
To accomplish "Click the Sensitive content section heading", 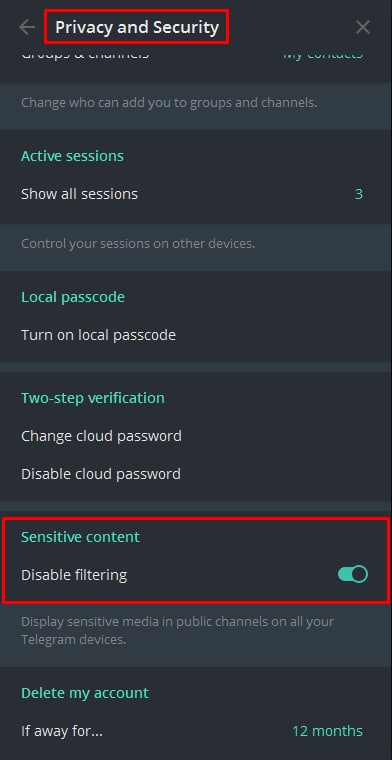I will pyautogui.click(x=80, y=537).
